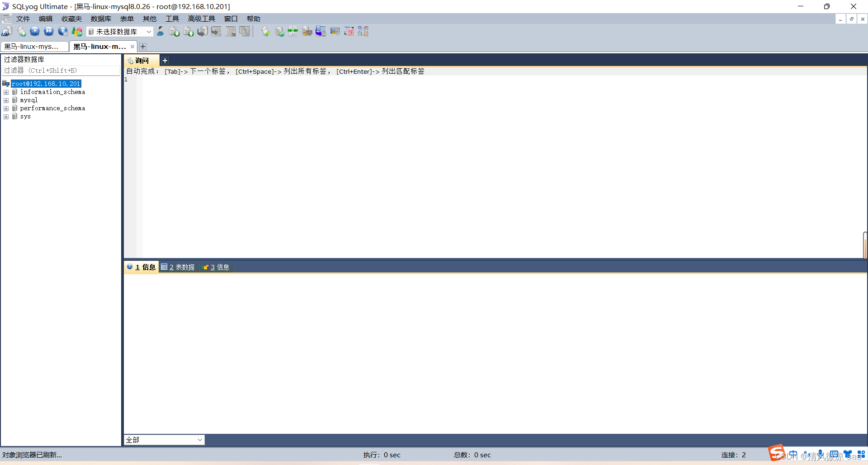The image size is (868, 465).
Task: Click the Database Migration truck icon
Action: coord(307,31)
